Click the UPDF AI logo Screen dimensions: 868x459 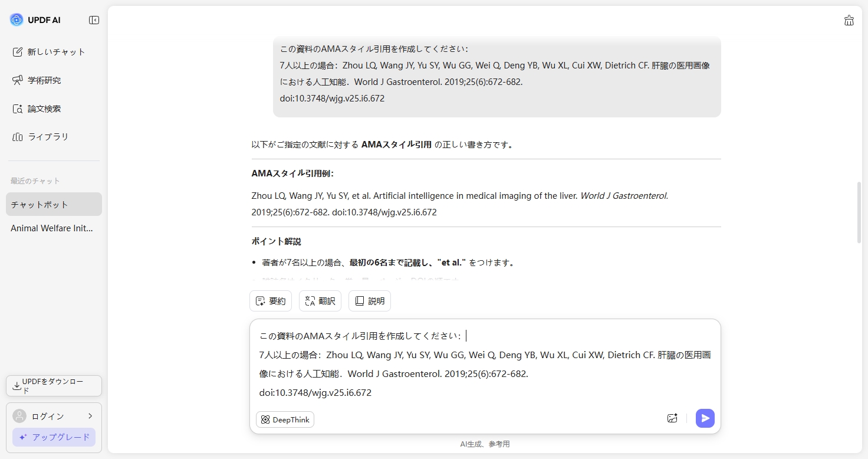17,20
